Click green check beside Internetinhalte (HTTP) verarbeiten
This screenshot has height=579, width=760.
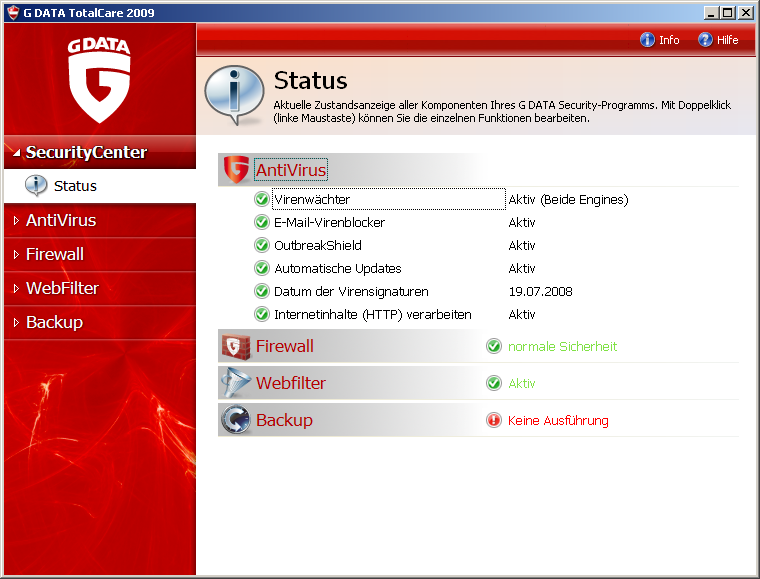[x=262, y=314]
